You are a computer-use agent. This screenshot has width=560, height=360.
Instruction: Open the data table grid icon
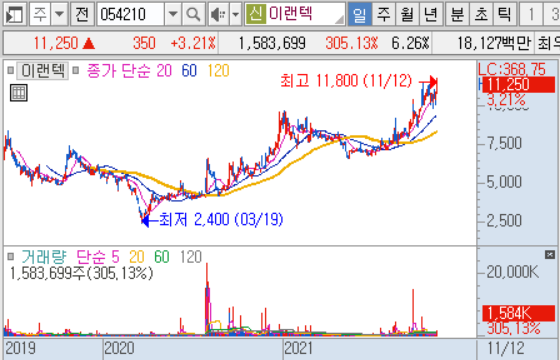click(19, 93)
